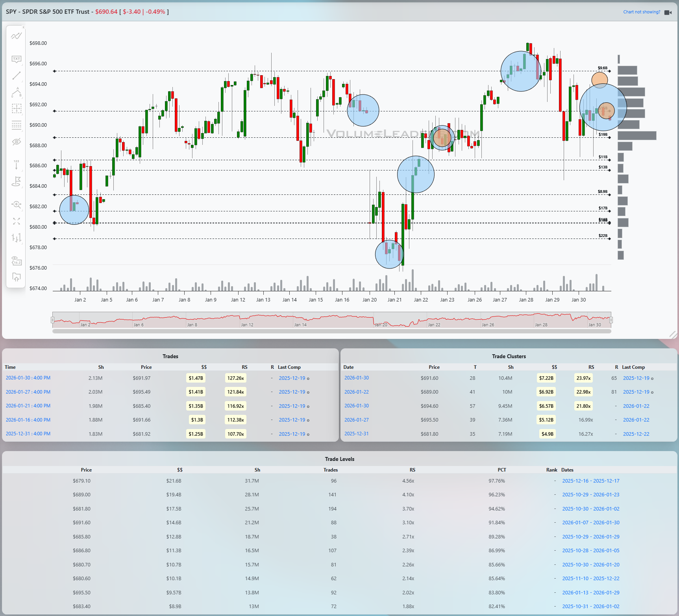
Task: Select the horizontal levels lines tool
Action: click(16, 125)
